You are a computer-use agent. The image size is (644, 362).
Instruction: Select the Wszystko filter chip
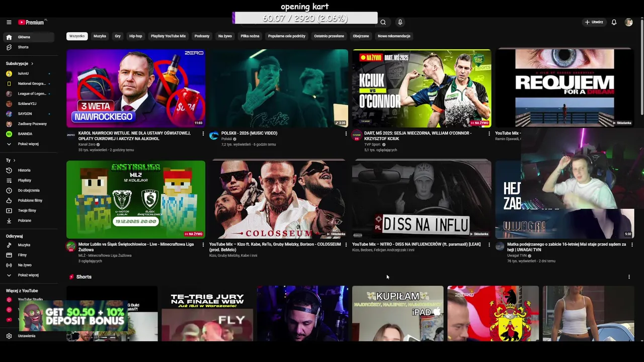[x=77, y=36]
